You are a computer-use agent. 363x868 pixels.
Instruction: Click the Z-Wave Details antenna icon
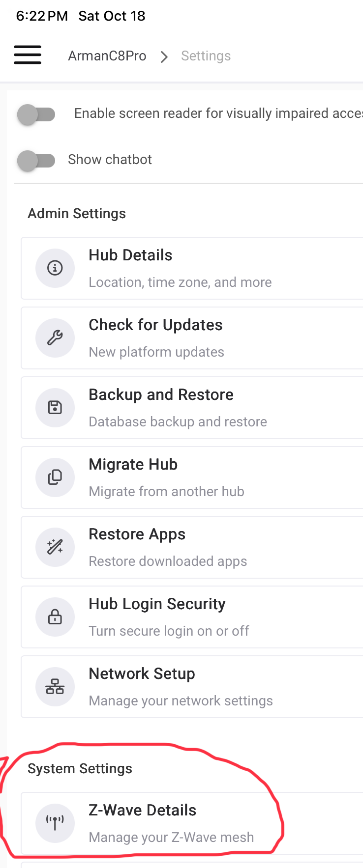(x=55, y=823)
